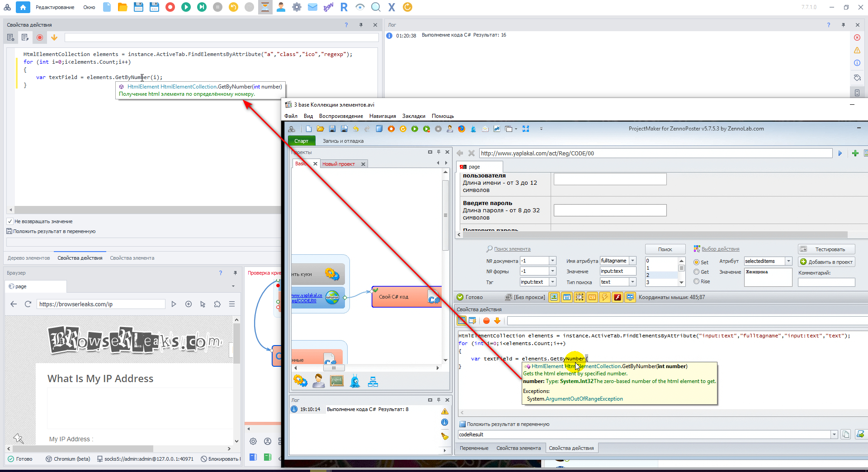Screen dimensions: 868x472
Task: Click the orange down arrow in action properties toolbar
Action: point(54,37)
